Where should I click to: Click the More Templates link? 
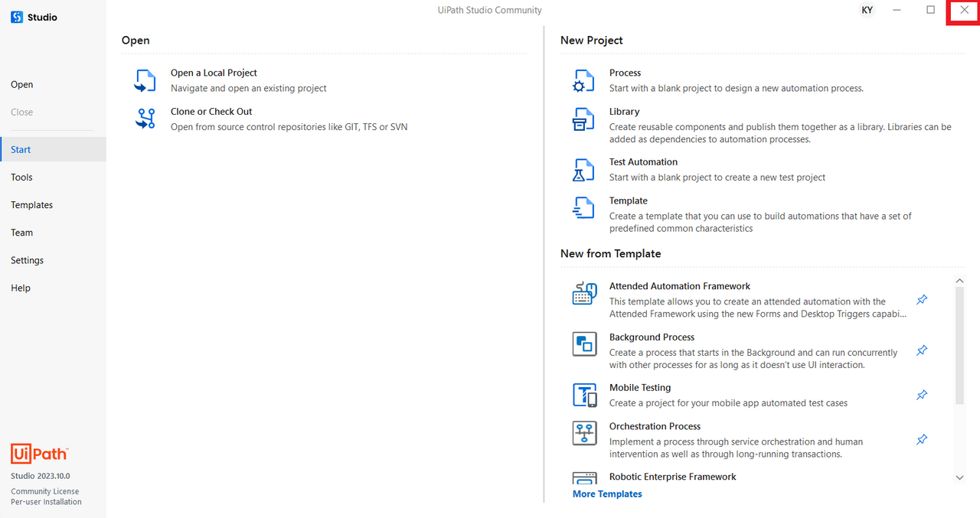pyautogui.click(x=607, y=494)
